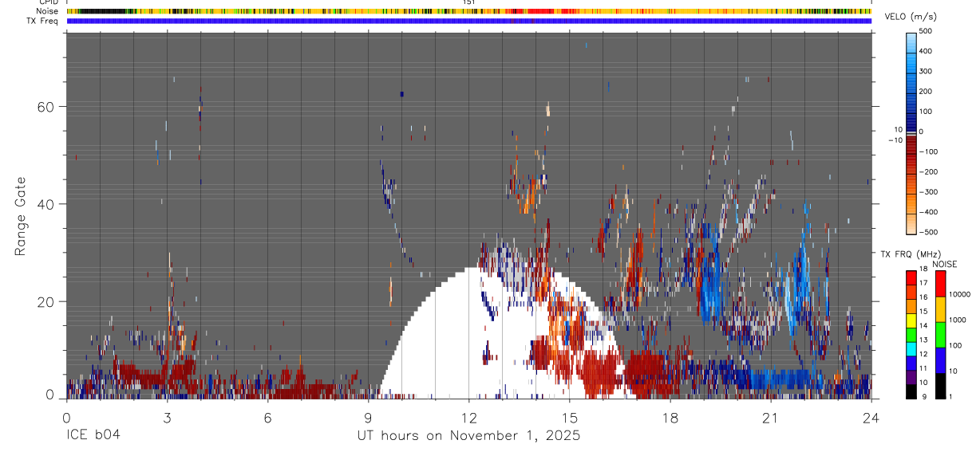The image size is (980, 452).
Task: Click velocity scale label '200'
Action: pos(926,92)
